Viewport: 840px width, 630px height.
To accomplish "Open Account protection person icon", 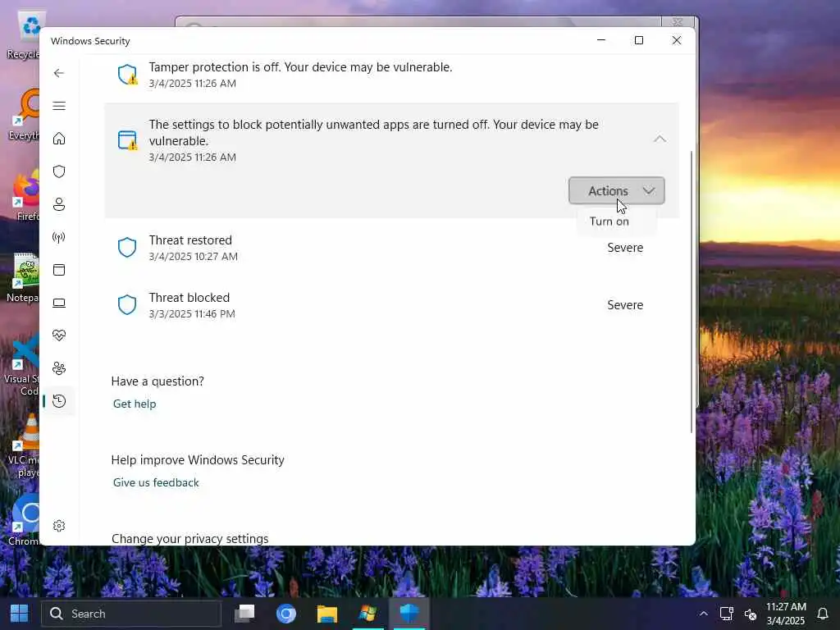I will 59,204.
